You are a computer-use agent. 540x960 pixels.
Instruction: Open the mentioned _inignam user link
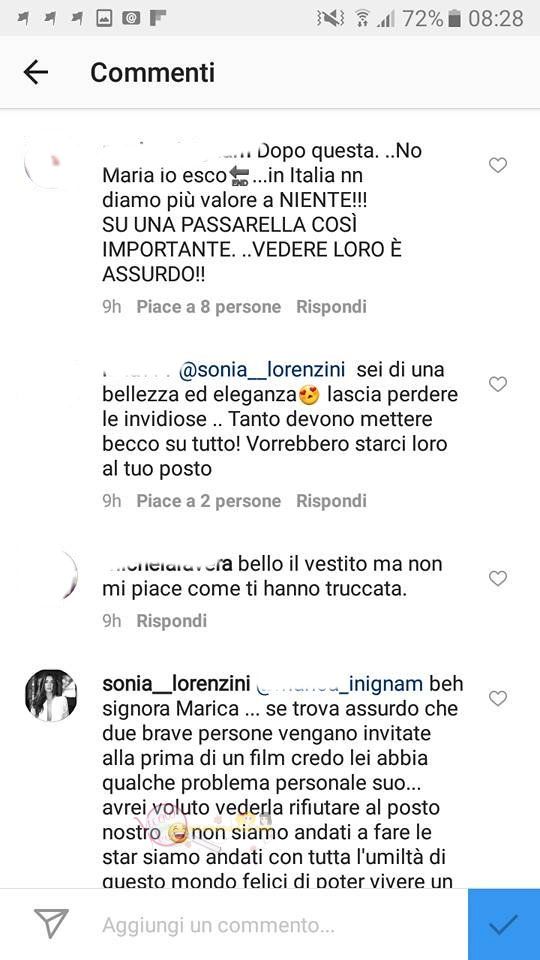pos(339,684)
